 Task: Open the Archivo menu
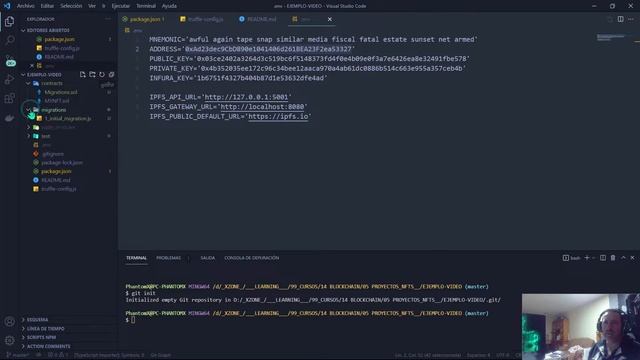tap(26, 6)
